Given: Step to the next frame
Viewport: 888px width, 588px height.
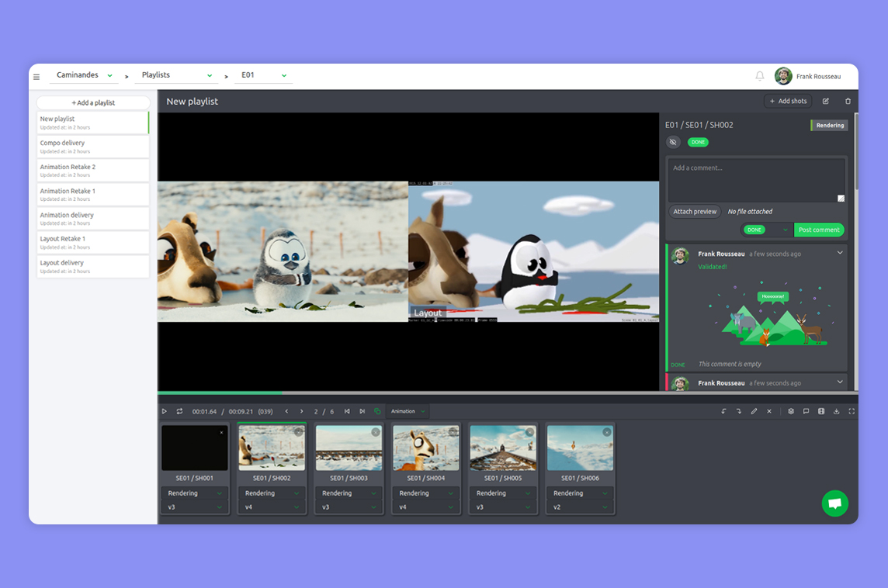Looking at the screenshot, I should tap(301, 411).
